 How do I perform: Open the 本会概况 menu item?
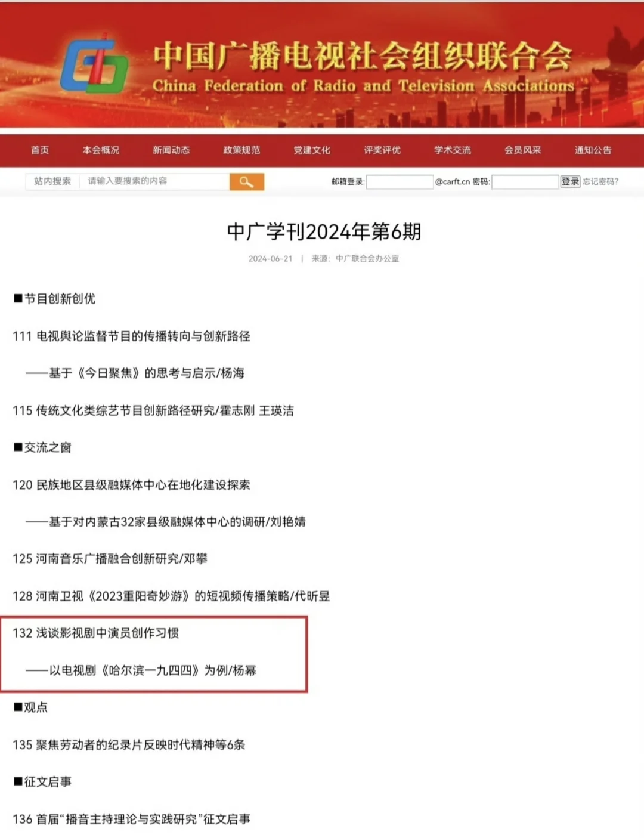tap(101, 150)
